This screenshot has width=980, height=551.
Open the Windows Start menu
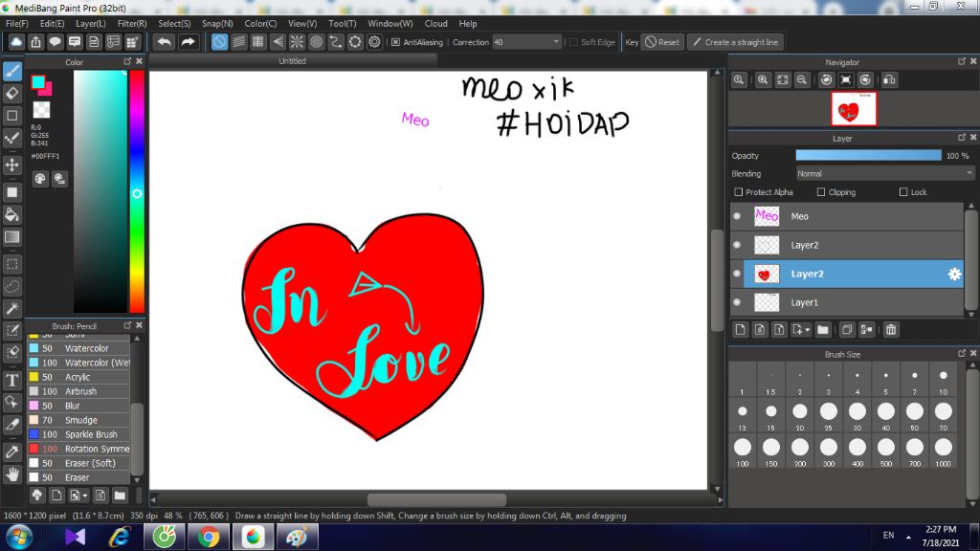19,537
